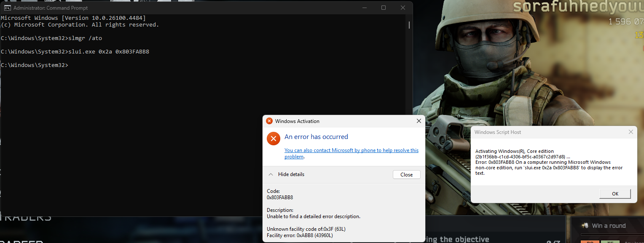Click the Command Prompt vertical scrollbar thumb
The width and height of the screenshot is (644, 243).
coord(409,25)
